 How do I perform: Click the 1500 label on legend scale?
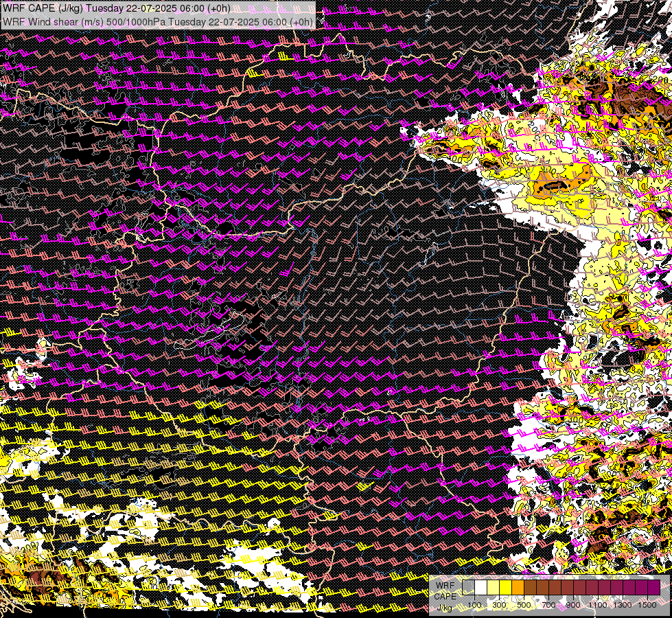pyautogui.click(x=647, y=605)
